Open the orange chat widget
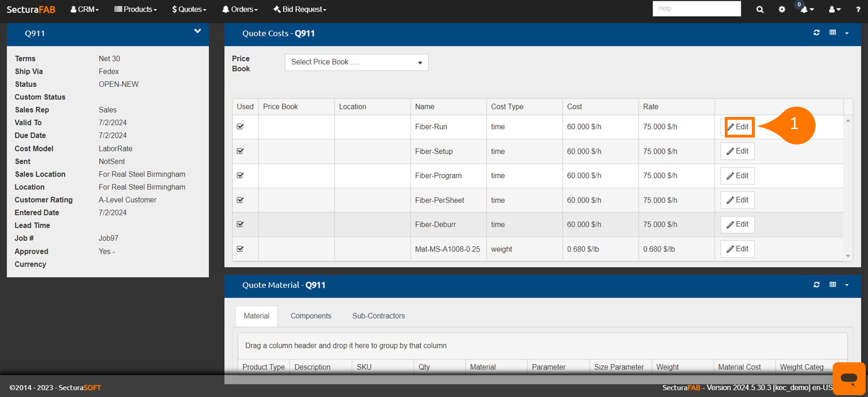This screenshot has width=868, height=397. pyautogui.click(x=849, y=378)
